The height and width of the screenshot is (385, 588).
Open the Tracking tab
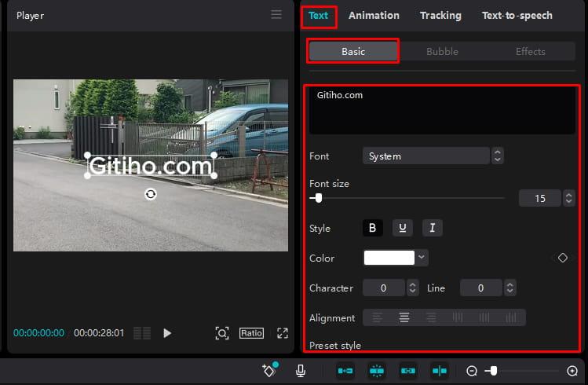click(440, 16)
